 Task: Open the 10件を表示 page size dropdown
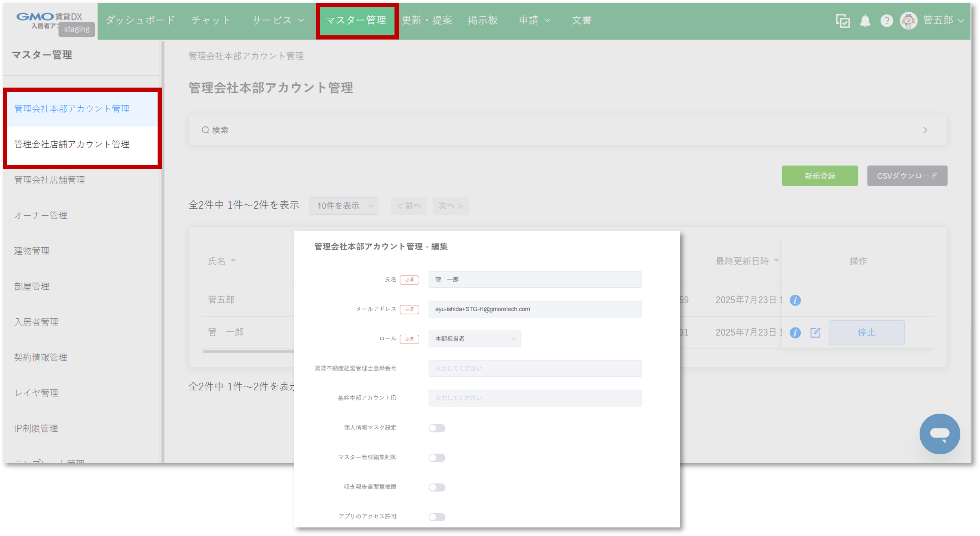click(343, 206)
